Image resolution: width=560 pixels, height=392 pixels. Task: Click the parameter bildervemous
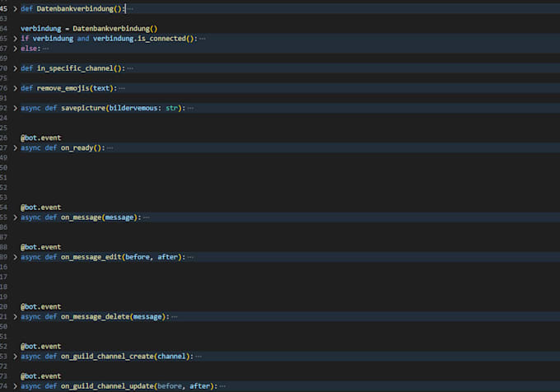(133, 108)
